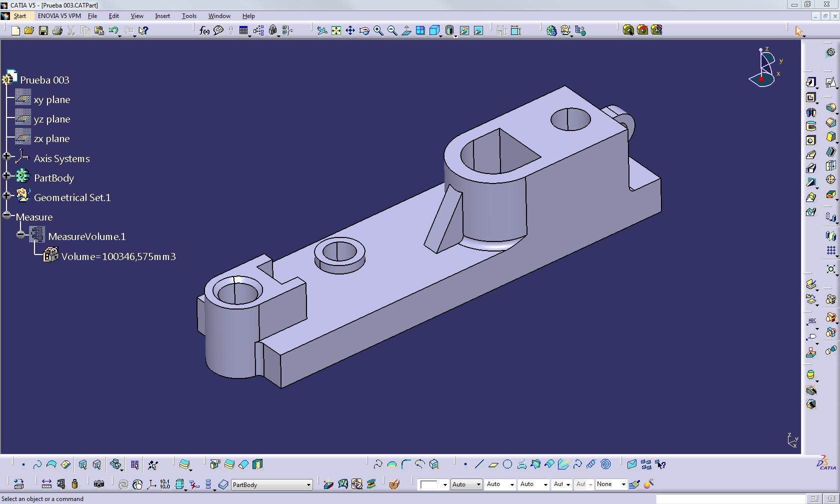
Task: Click the Hide/Show icon
Action: pos(464,31)
